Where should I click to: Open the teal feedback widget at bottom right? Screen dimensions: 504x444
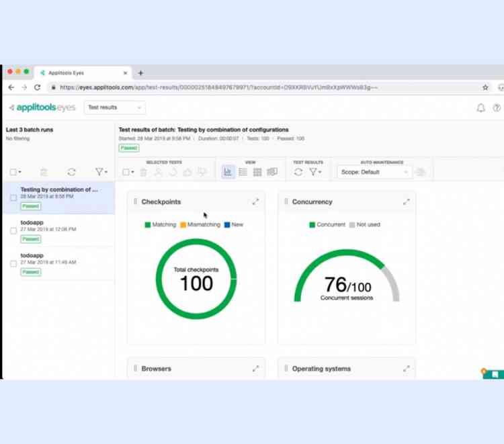click(493, 374)
